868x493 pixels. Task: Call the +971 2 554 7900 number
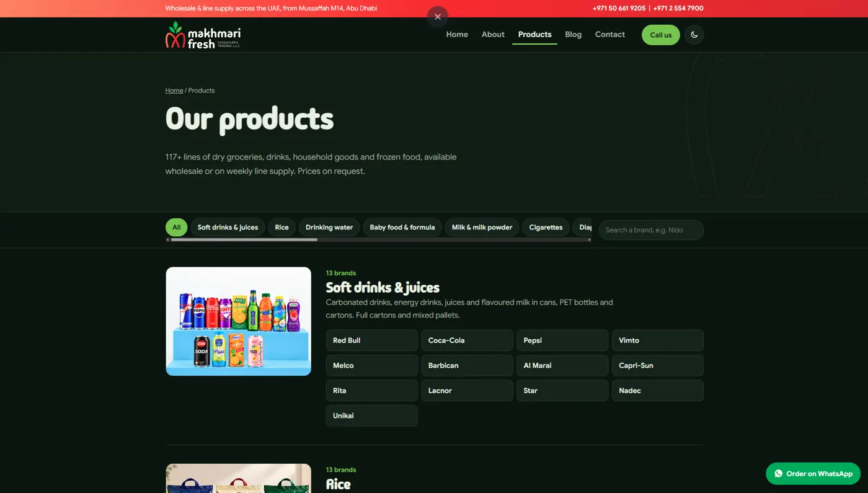pyautogui.click(x=678, y=8)
